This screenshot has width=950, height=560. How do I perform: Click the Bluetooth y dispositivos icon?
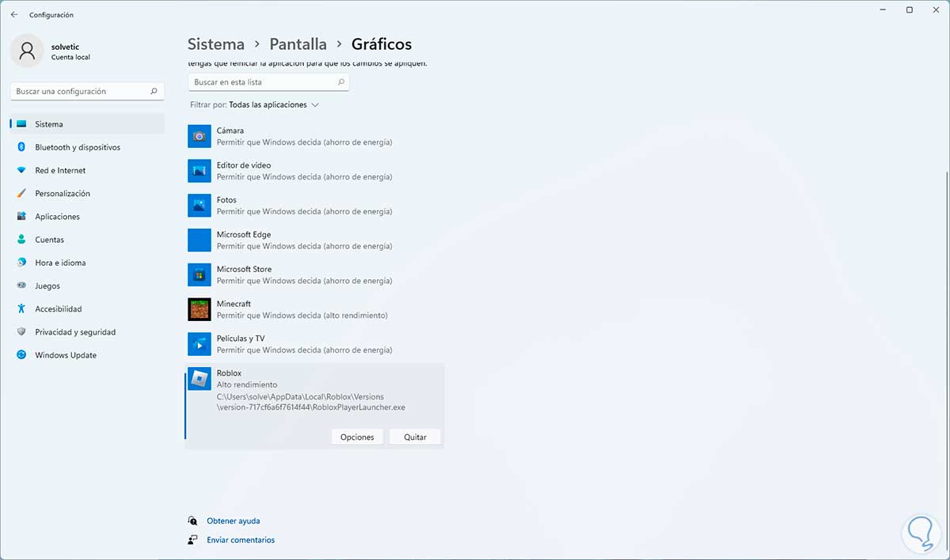point(21,147)
